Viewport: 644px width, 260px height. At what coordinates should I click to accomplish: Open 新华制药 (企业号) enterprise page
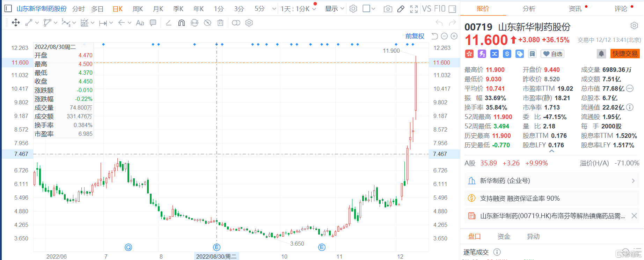point(552,181)
